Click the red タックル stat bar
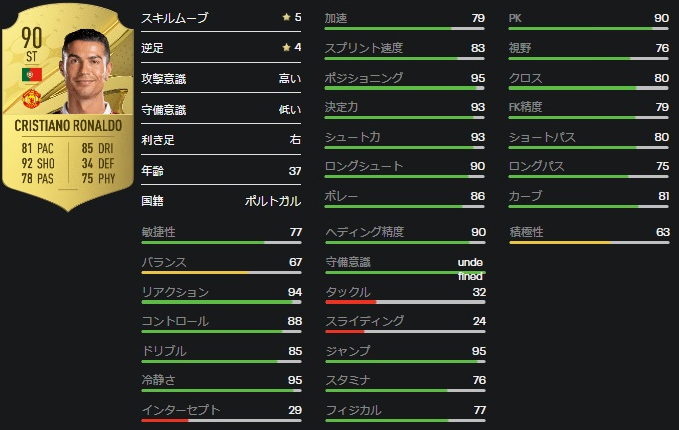The width and height of the screenshot is (679, 430). [405, 301]
